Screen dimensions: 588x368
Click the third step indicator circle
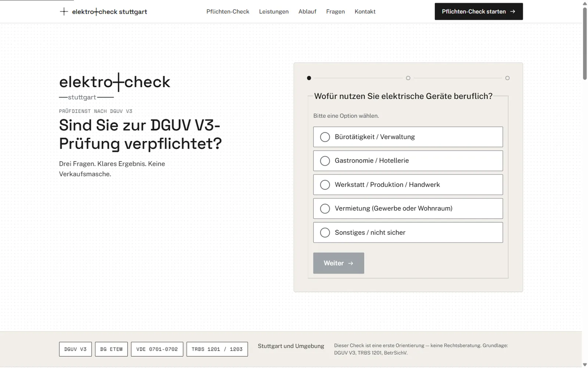click(508, 78)
